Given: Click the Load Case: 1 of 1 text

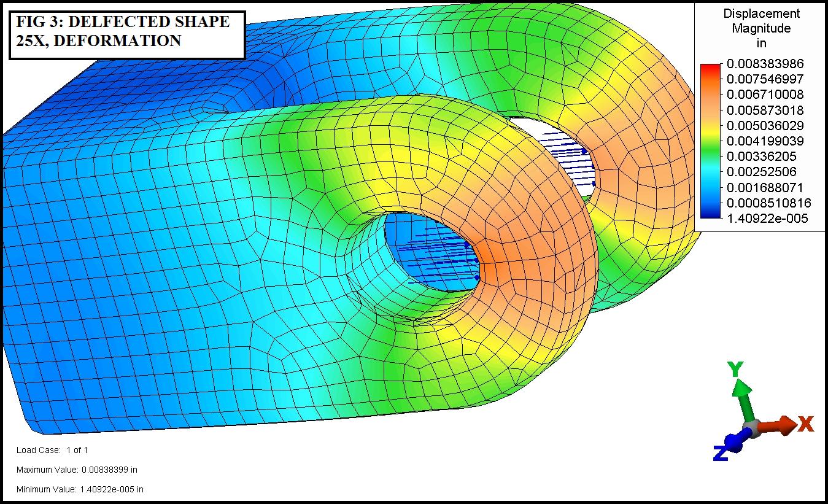Looking at the screenshot, I should [x=52, y=450].
